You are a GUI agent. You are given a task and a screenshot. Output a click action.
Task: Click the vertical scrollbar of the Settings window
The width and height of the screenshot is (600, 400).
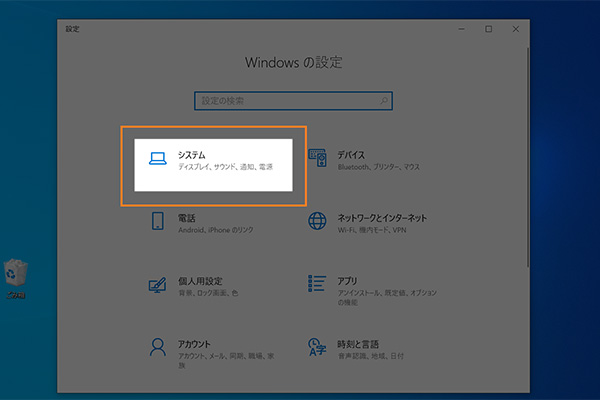tap(528, 157)
